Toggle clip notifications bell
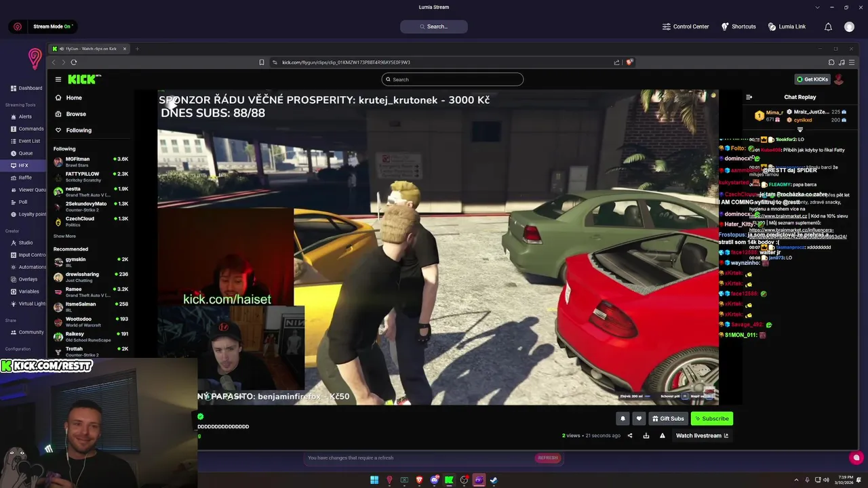 click(x=623, y=418)
